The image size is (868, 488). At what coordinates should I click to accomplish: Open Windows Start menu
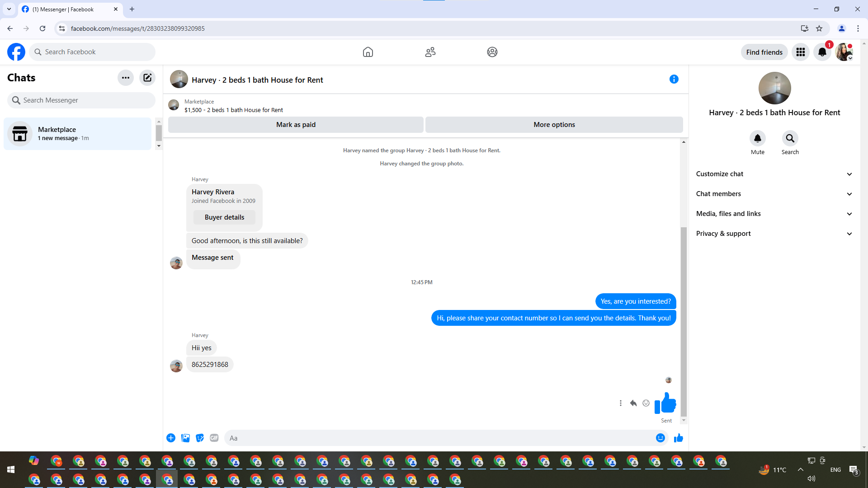click(11, 470)
